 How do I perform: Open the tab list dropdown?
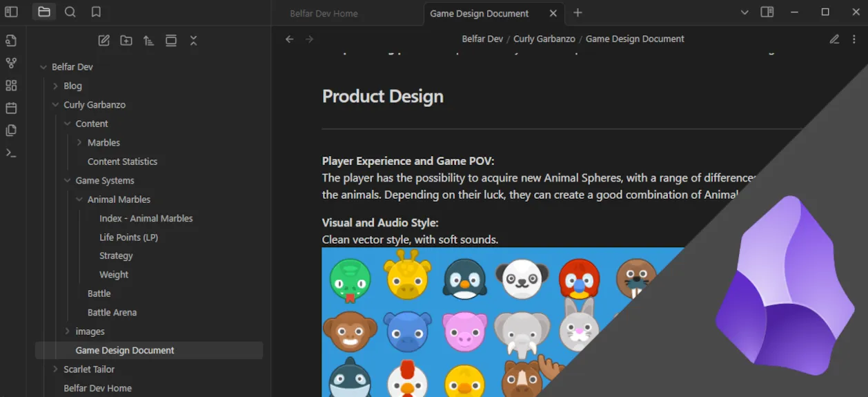744,12
